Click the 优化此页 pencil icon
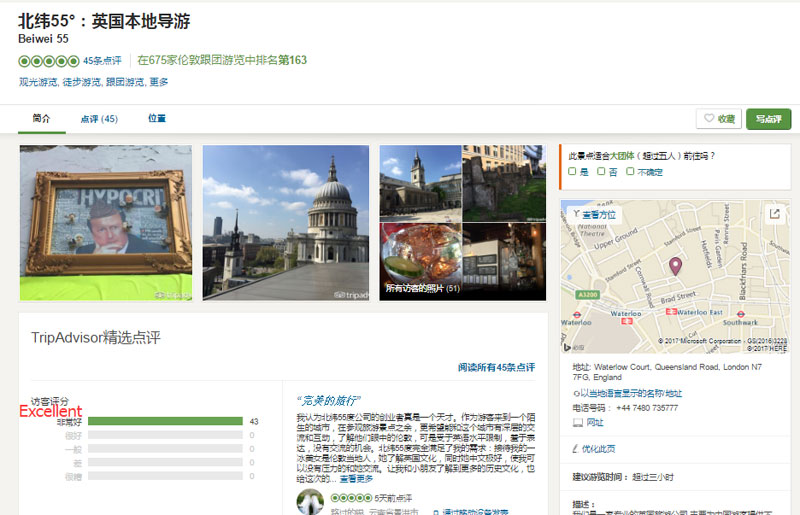 click(578, 449)
